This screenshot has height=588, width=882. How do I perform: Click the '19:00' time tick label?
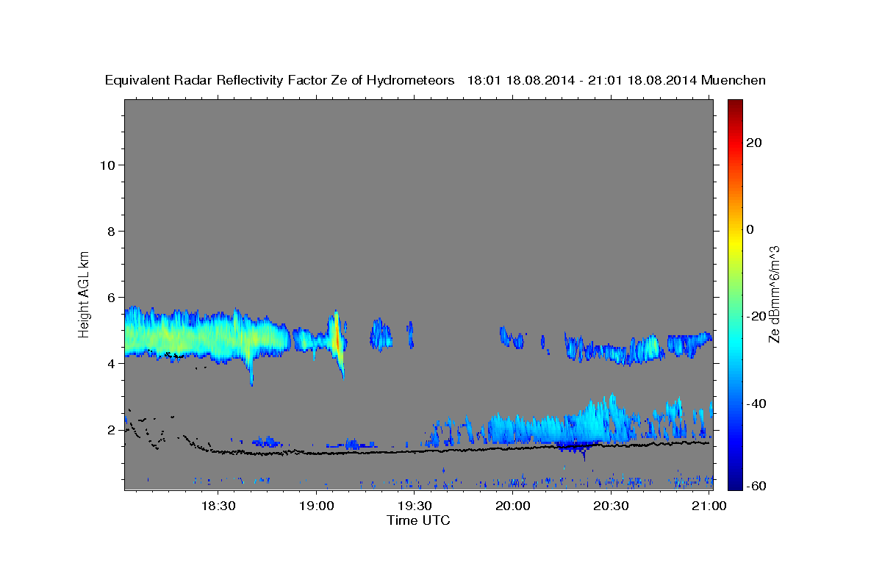coord(317,506)
